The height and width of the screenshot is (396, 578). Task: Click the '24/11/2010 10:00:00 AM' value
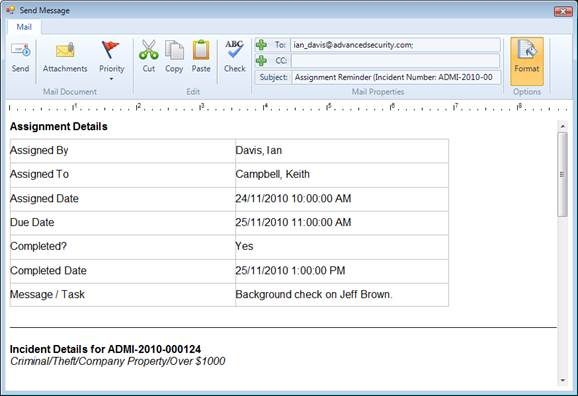[x=293, y=198]
